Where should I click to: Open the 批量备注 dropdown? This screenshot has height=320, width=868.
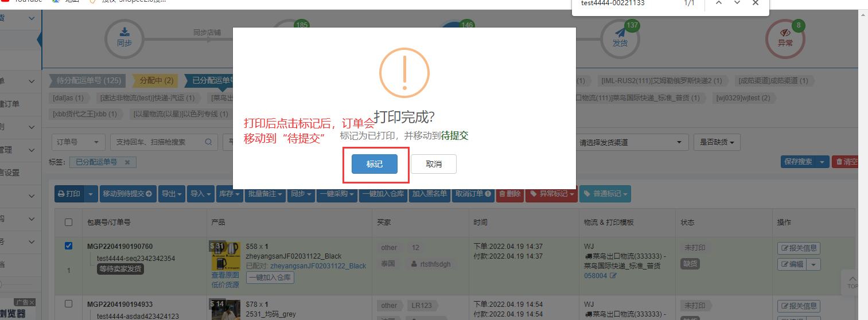pos(265,194)
